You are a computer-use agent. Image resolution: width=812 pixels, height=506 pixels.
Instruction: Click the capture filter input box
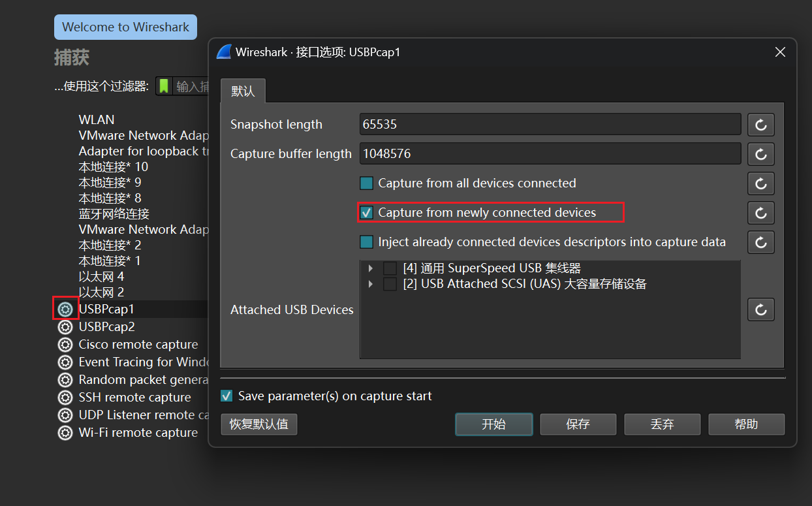(192, 86)
